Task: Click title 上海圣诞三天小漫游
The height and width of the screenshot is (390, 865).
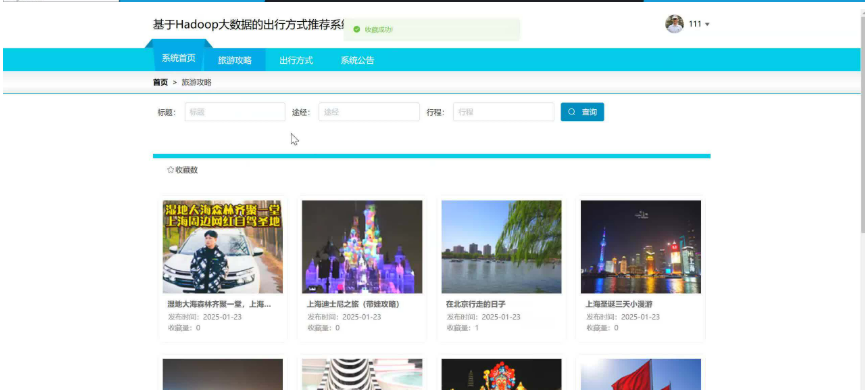Action: 619,304
